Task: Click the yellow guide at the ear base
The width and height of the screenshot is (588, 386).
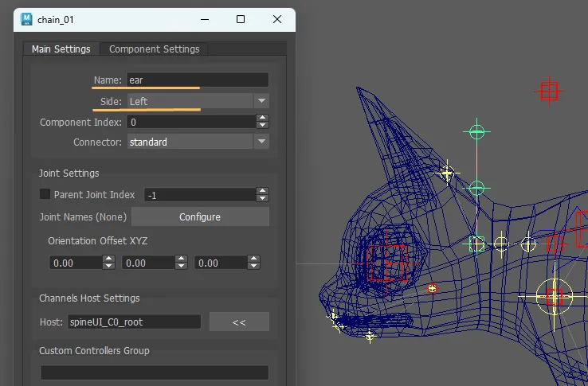Action: 447,172
